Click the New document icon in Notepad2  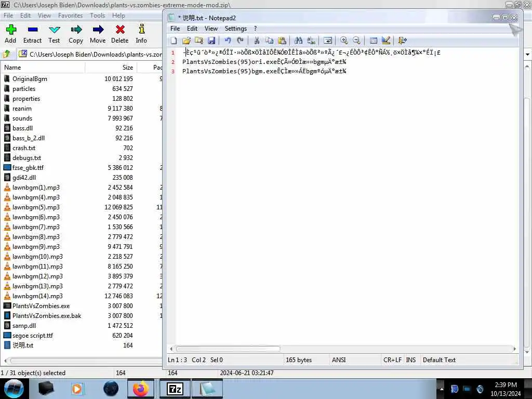point(174,41)
